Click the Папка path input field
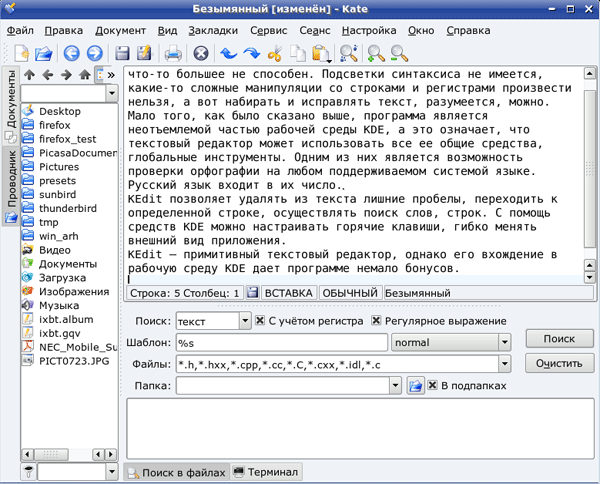Screen dimensions: 600x484 point(283,385)
